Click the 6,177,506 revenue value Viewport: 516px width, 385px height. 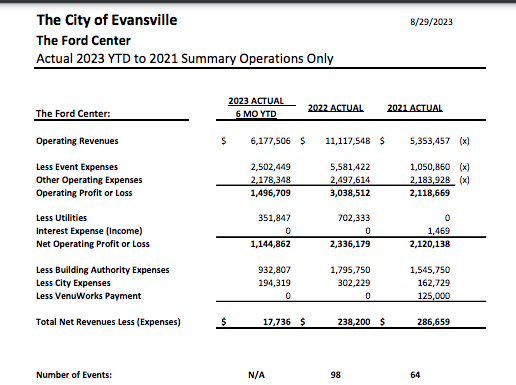click(x=270, y=141)
